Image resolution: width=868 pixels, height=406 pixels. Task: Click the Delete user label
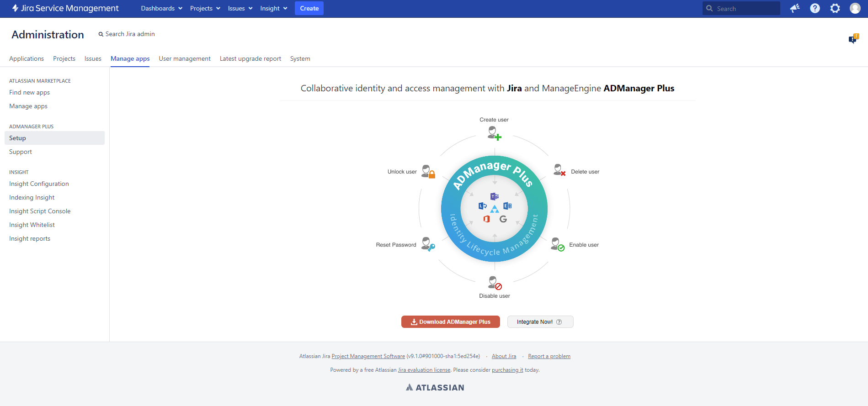(585, 172)
